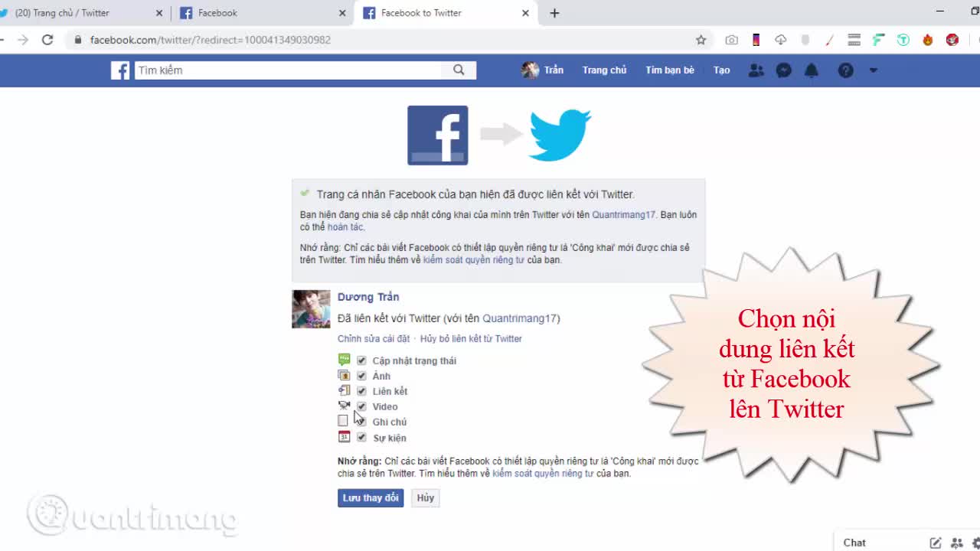Image resolution: width=980 pixels, height=551 pixels.
Task: Open the notifications bell
Action: coord(812,70)
